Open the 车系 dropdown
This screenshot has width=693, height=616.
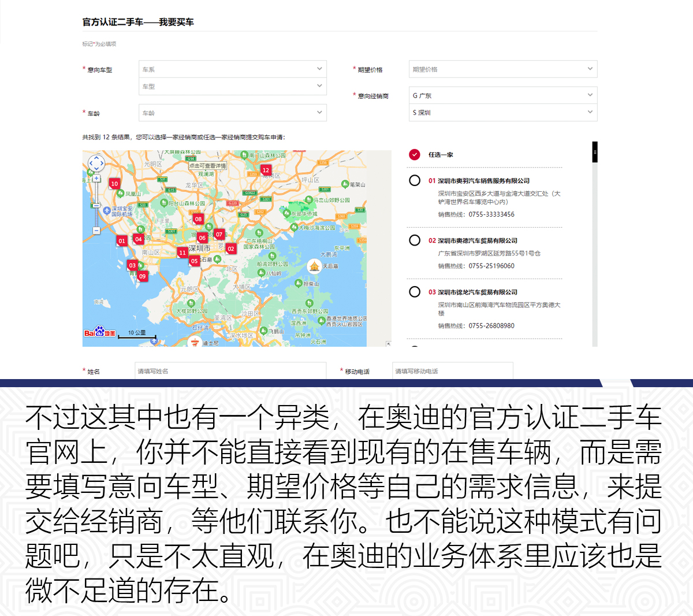click(x=232, y=69)
